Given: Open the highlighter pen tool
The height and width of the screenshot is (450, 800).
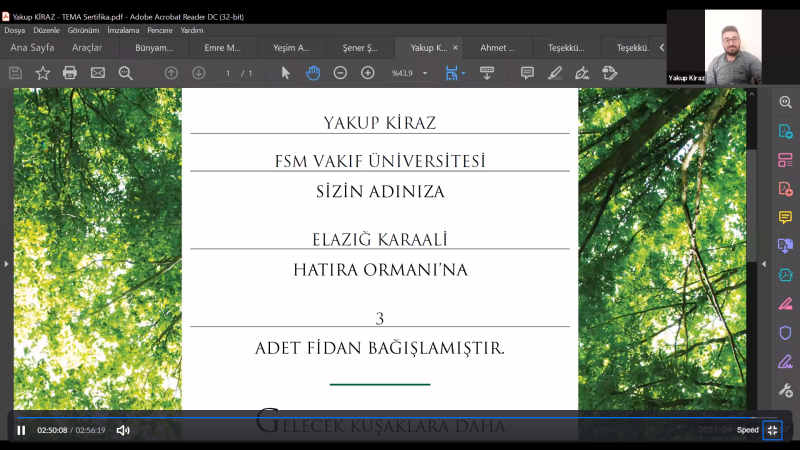Looking at the screenshot, I should click(x=555, y=73).
